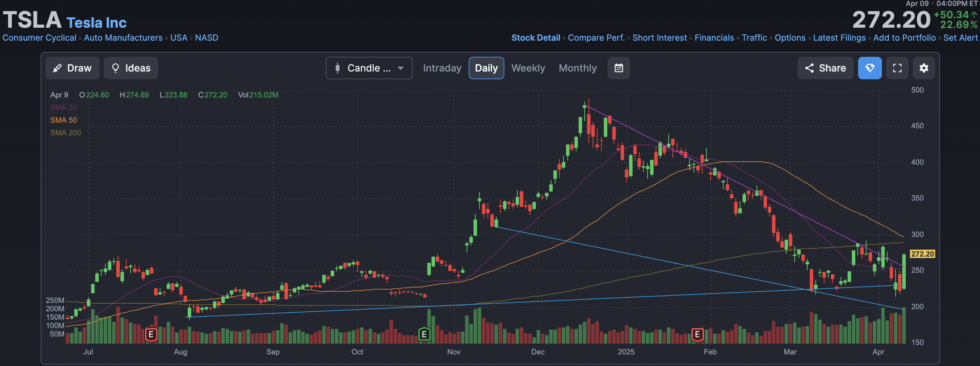Open the green October earnings E marker
Viewport: 980px width, 366px height.
tap(424, 334)
